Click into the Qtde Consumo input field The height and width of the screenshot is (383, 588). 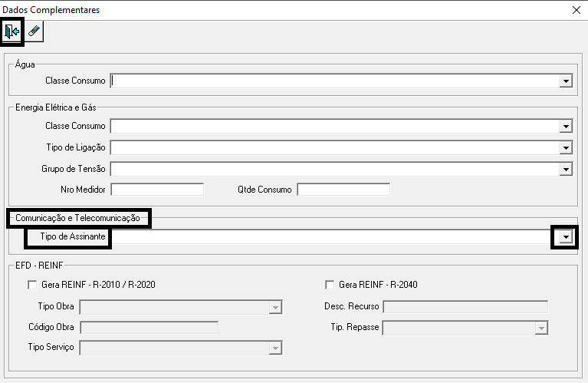tap(343, 190)
